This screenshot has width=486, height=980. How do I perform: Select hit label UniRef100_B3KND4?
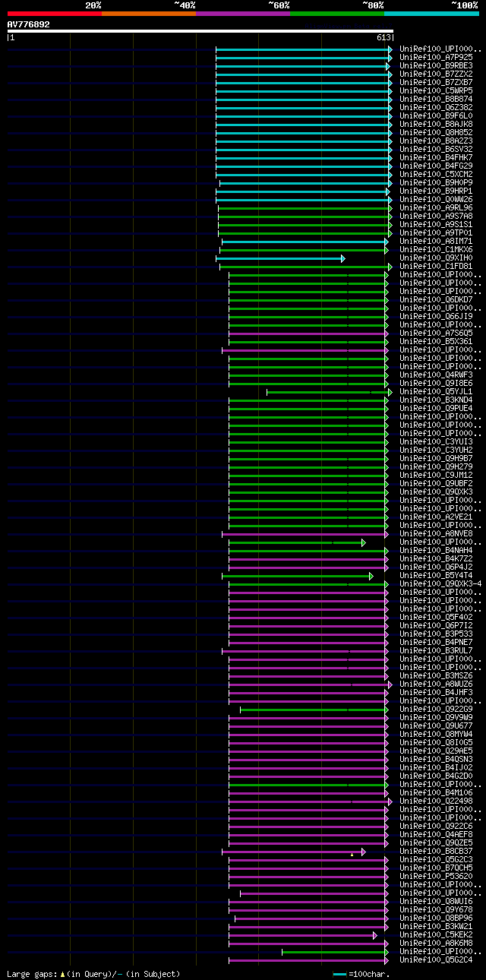coord(436,400)
